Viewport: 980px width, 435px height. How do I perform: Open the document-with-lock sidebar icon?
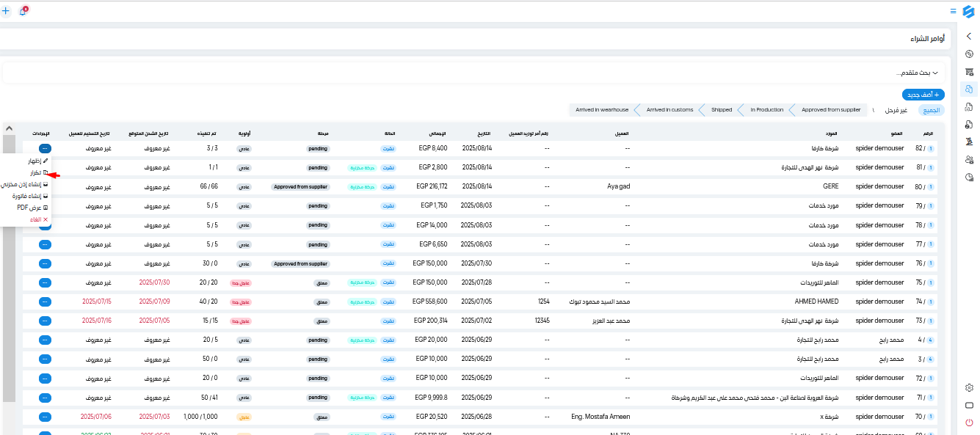point(969,124)
